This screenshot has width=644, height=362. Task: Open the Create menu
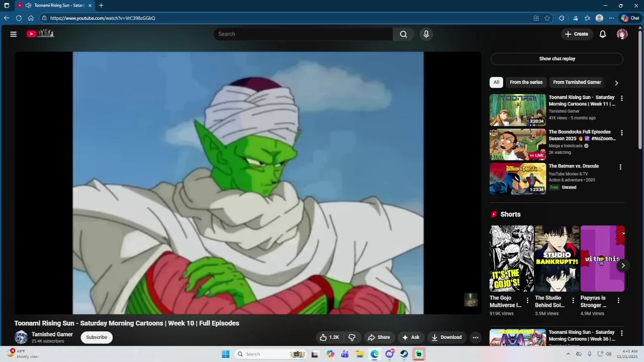coord(577,34)
